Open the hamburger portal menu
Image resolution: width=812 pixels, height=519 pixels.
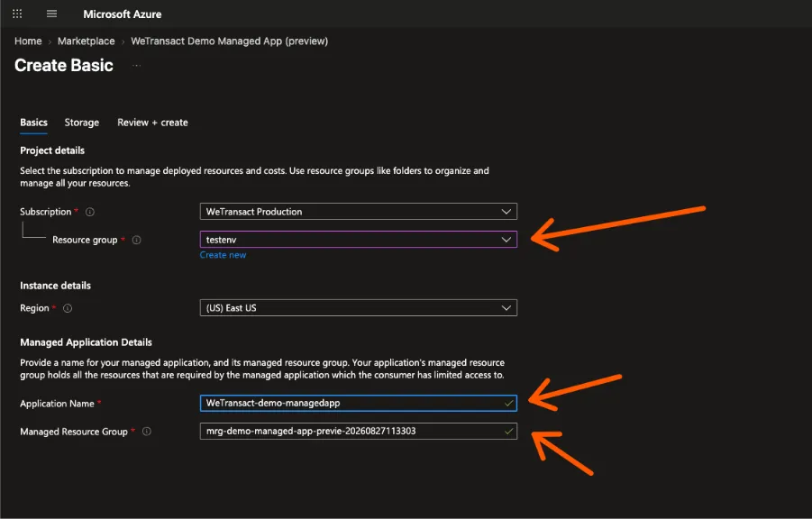point(51,14)
